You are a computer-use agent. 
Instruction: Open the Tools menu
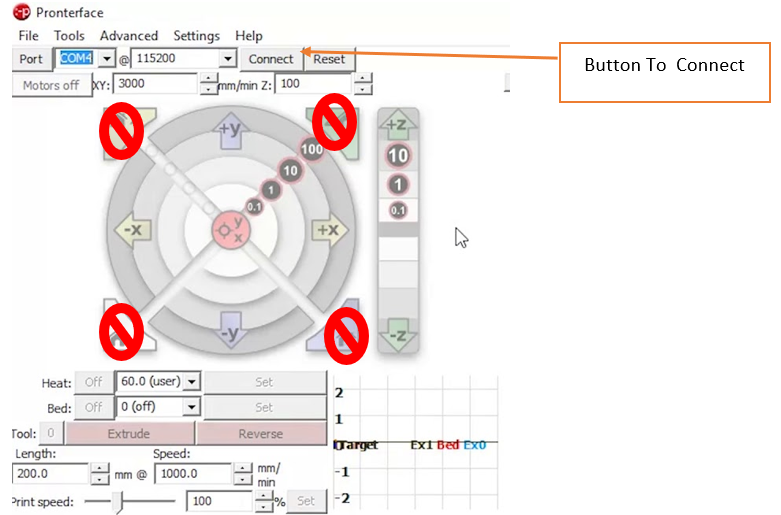point(69,36)
